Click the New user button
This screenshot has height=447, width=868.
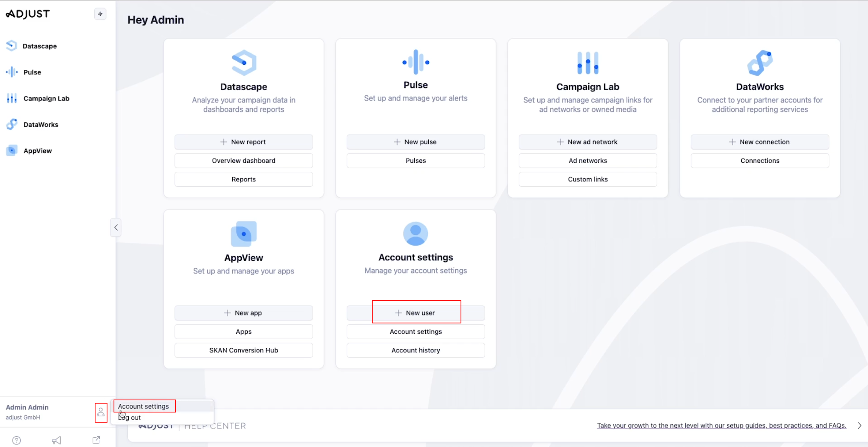click(415, 313)
